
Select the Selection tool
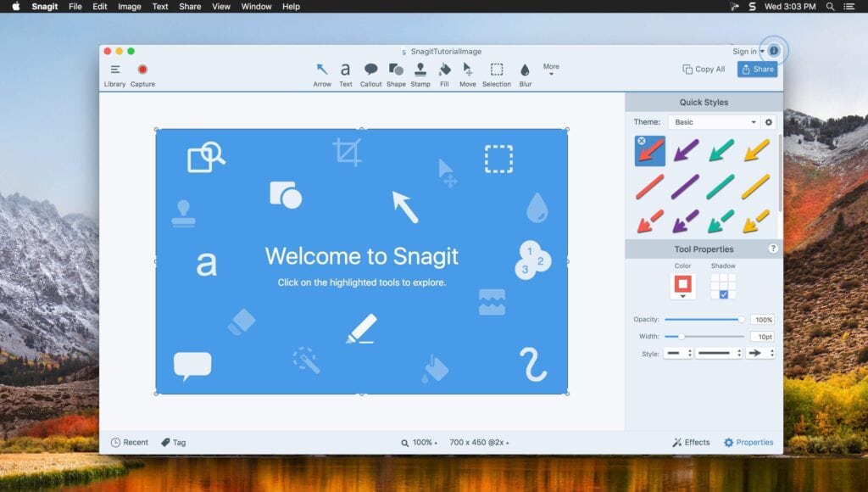click(497, 75)
